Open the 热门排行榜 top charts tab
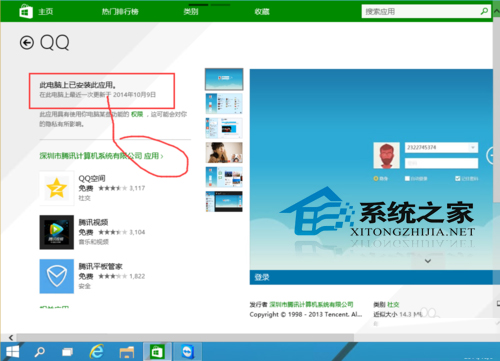Viewport: 500px width, 361px height. coord(120,12)
